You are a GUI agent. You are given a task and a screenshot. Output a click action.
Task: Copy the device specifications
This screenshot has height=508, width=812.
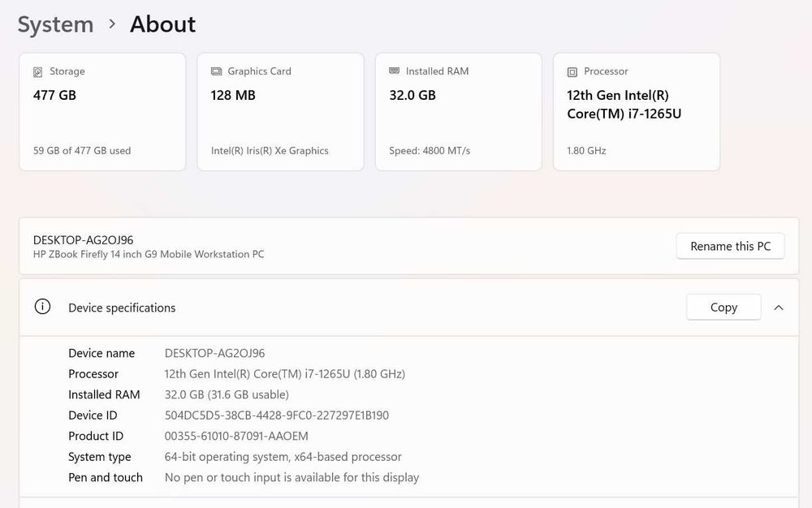pyautogui.click(x=723, y=308)
